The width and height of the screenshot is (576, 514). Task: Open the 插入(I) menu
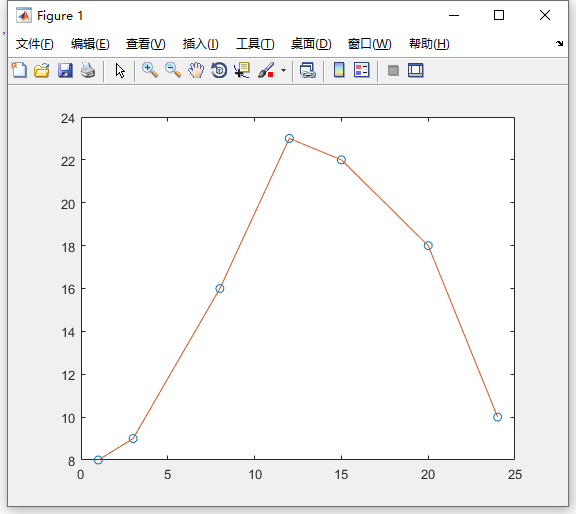pos(201,44)
